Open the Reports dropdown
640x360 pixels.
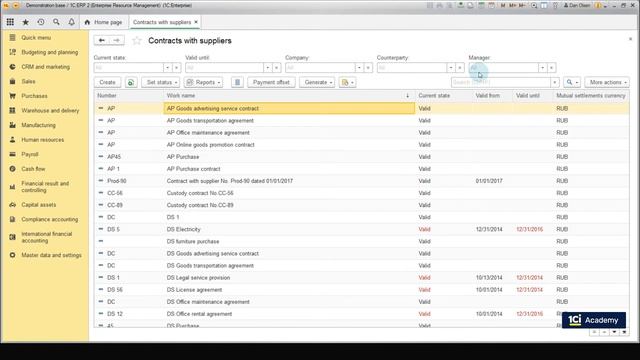point(203,82)
